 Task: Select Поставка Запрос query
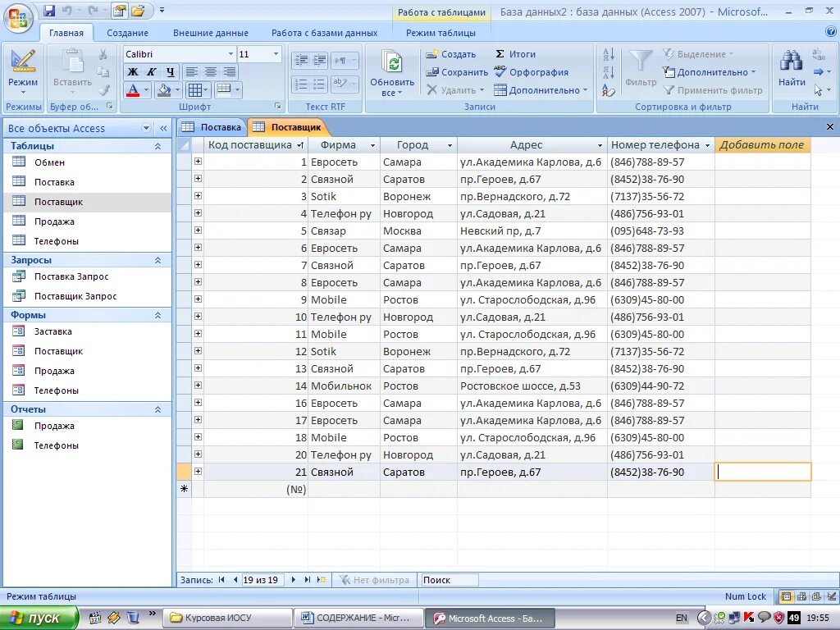tap(88, 276)
